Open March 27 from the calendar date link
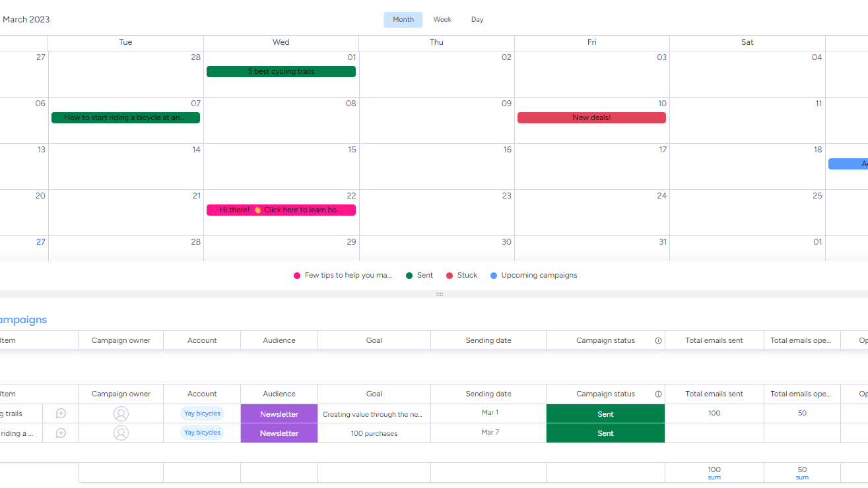This screenshot has width=868, height=488. 40,242
